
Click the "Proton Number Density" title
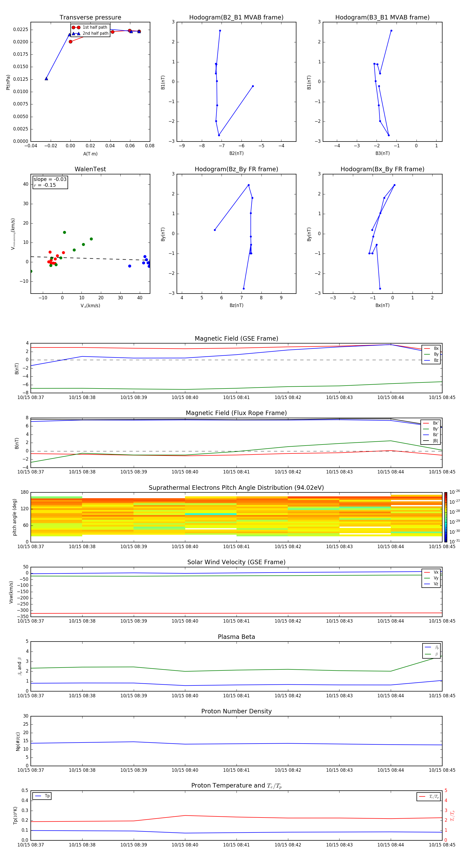(x=236, y=711)
